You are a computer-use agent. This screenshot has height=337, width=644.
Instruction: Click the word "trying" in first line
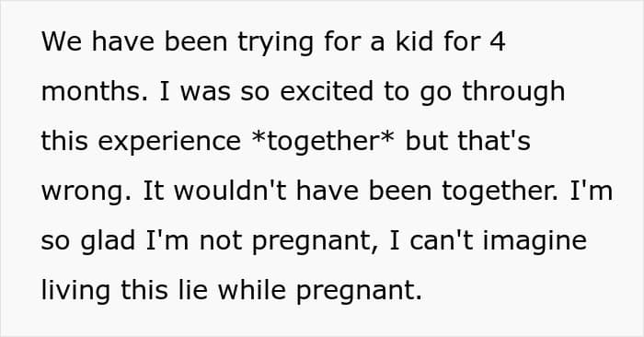276,42
